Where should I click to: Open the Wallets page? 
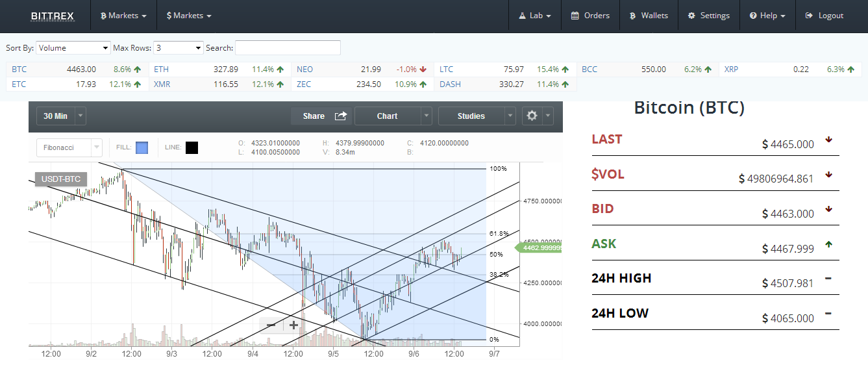[649, 16]
